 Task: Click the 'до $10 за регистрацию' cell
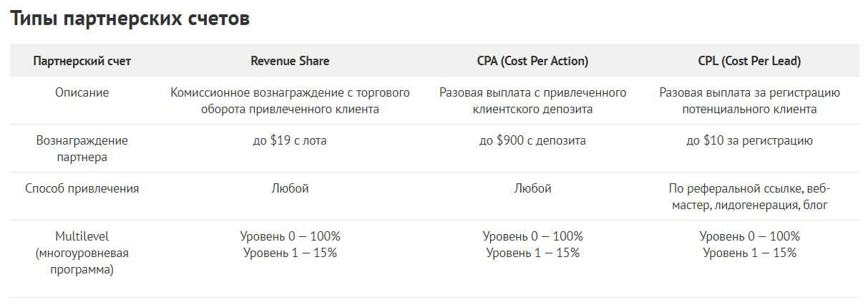[x=749, y=141]
